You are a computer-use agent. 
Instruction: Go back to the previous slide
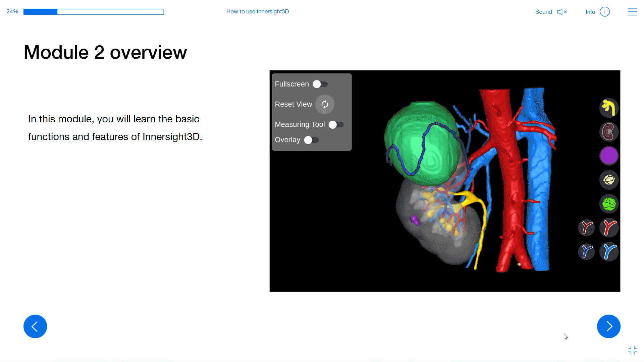click(35, 326)
